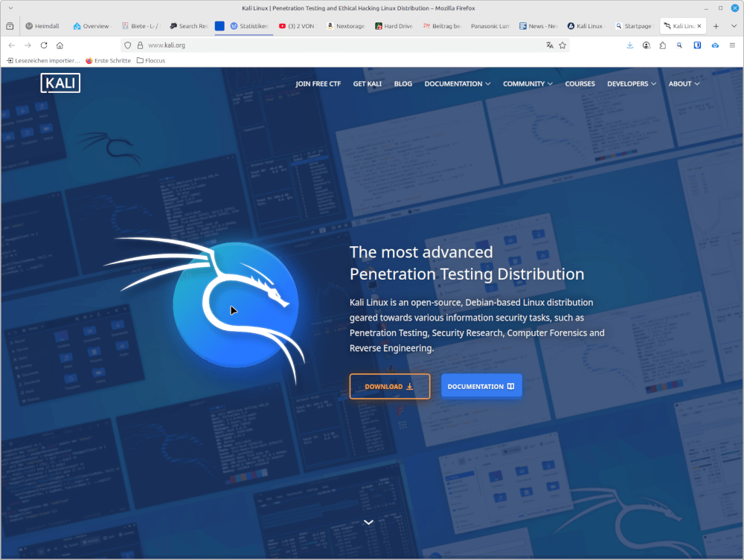The width and height of the screenshot is (744, 560).
Task: Switch to the Biete - L- tab
Action: pyautogui.click(x=141, y=26)
